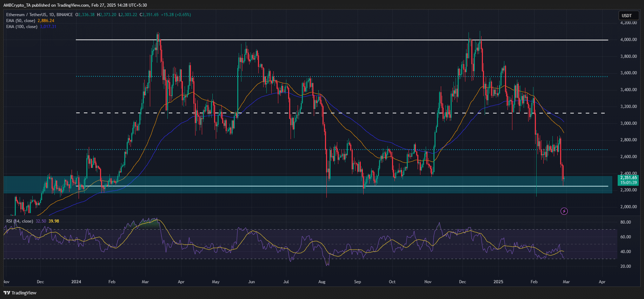Click the current price label 2,351.65
Viewport: 644px width, 299px height.
pyautogui.click(x=628, y=178)
